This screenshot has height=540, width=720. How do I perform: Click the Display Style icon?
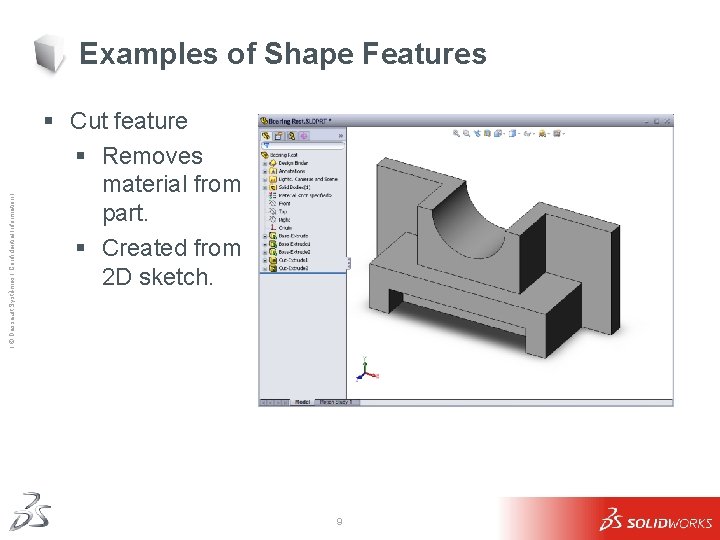pos(512,134)
